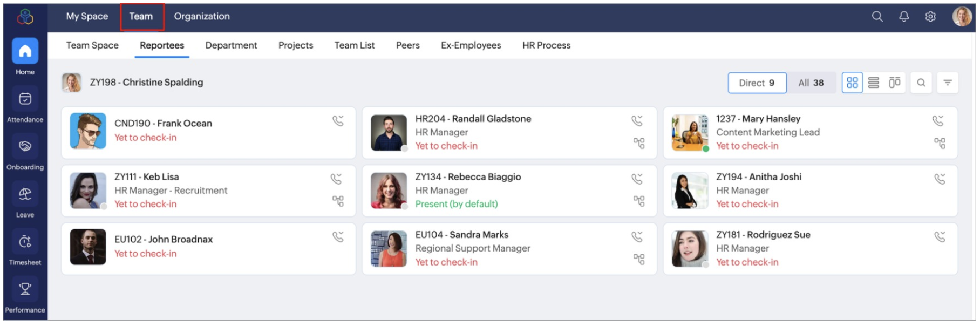Viewport: 980px width, 326px height.
Task: Show Direct 9 reportees
Action: pyautogui.click(x=757, y=83)
